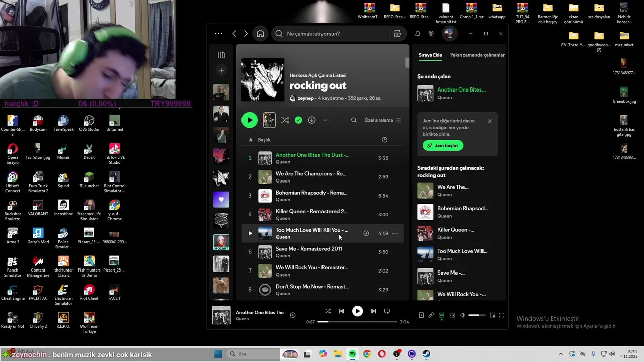Select track Save Me - Remastered 2011
This screenshot has width=644, height=362.
[x=323, y=252]
